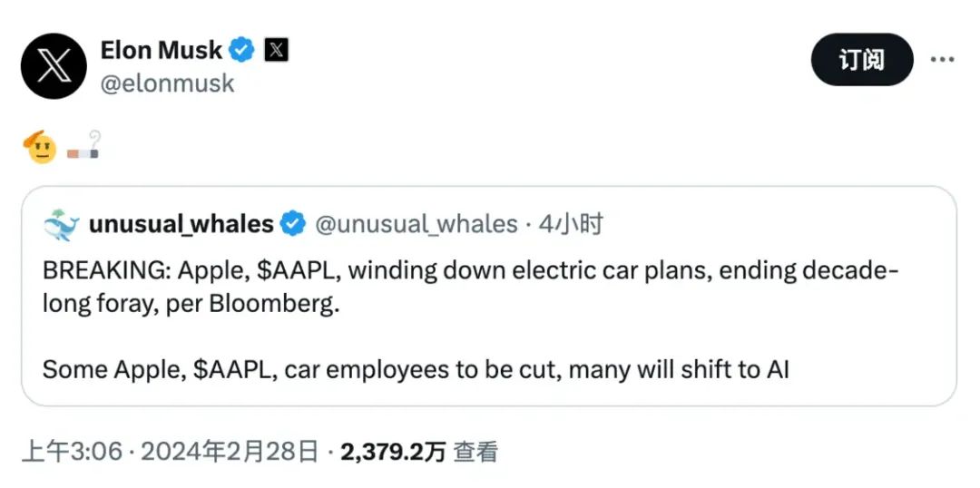The width and height of the screenshot is (980, 488).
Task: Click the verified badge next to unusual_whales
Action: click(291, 225)
